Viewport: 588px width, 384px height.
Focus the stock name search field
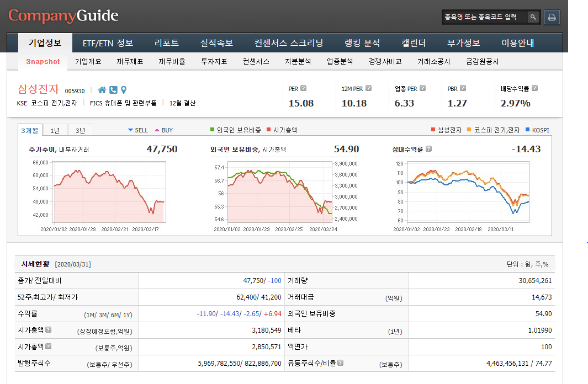tap(484, 17)
